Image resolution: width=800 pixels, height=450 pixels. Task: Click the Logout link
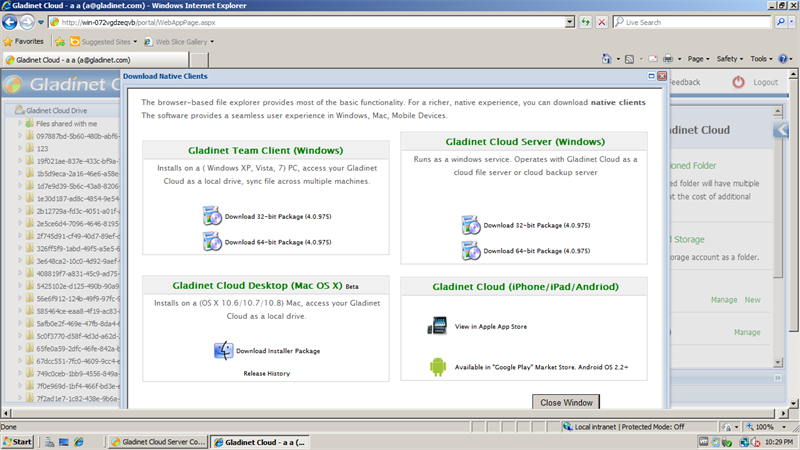(765, 82)
